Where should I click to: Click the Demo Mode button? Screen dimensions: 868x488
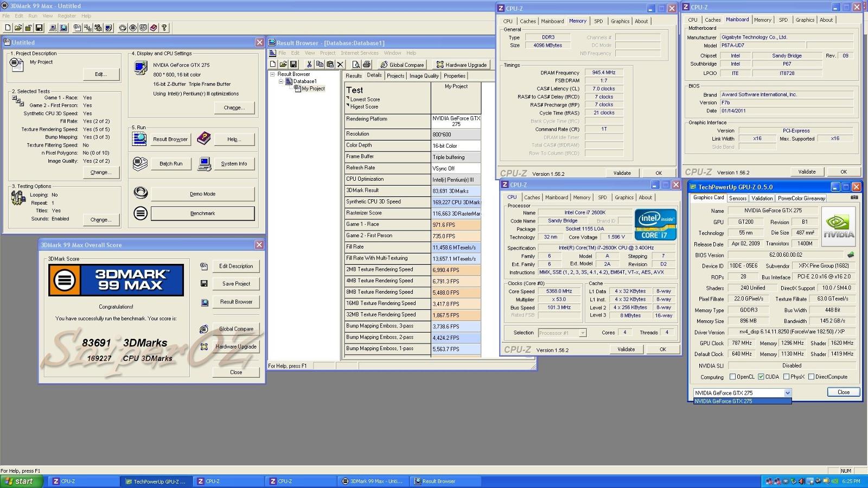202,194
